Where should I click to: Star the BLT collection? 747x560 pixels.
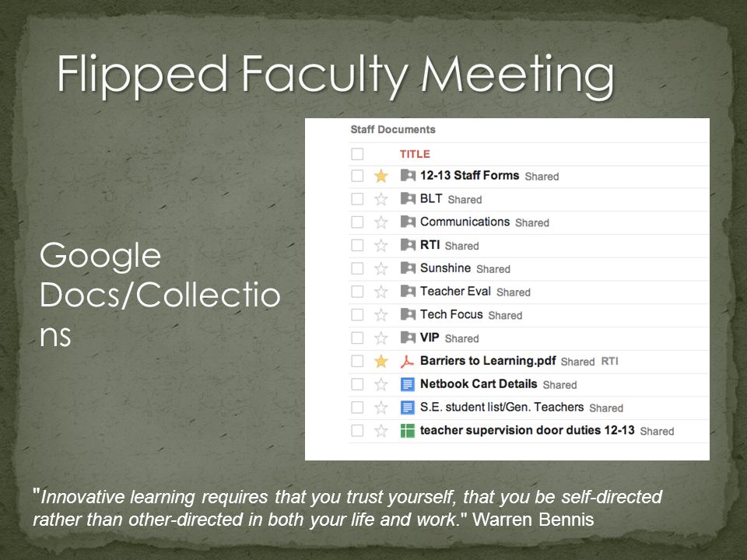click(381, 199)
